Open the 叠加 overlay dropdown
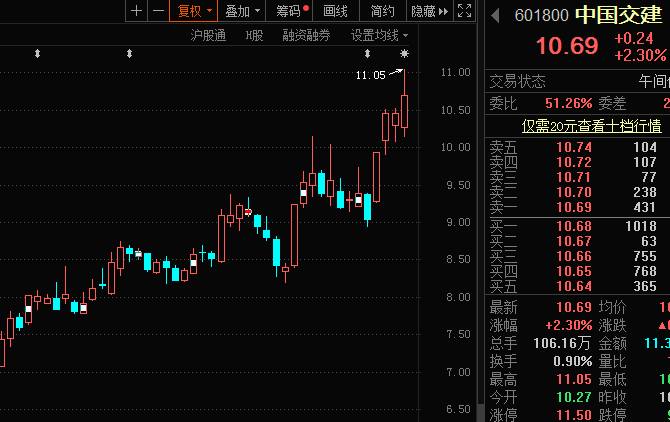Viewport: 670px width, 422px height. 242,11
